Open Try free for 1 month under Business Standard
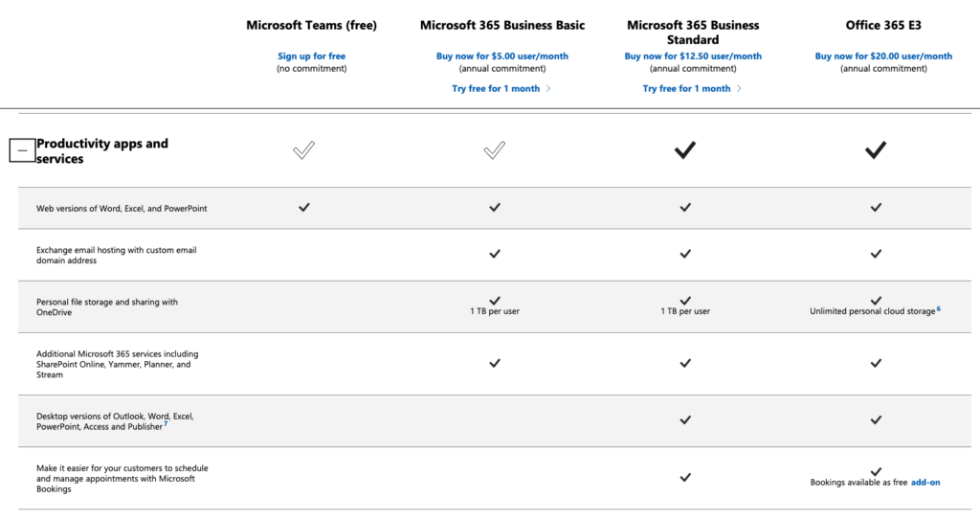 tap(686, 88)
